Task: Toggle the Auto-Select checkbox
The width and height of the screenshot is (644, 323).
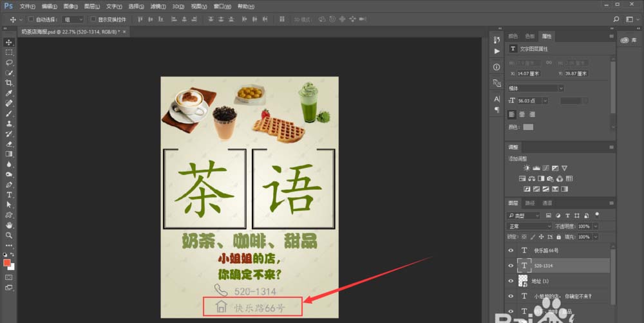Action: (x=31, y=19)
